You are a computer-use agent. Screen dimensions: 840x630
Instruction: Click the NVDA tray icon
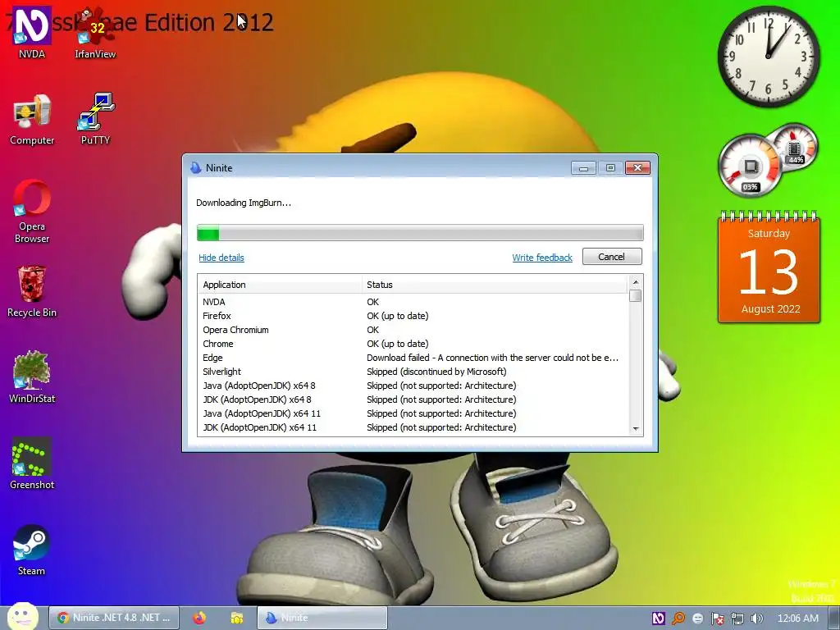(x=659, y=619)
